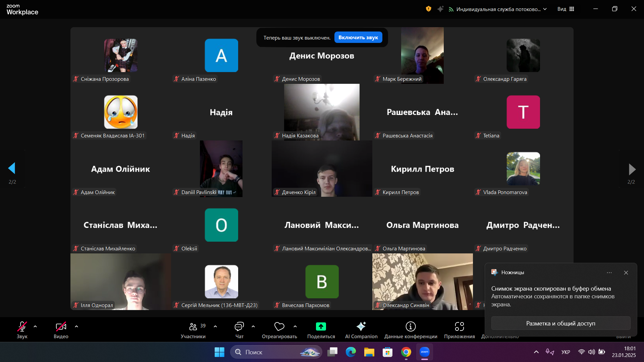Switch input language УКР in tray
This screenshot has width=644, height=362.
coord(566,352)
